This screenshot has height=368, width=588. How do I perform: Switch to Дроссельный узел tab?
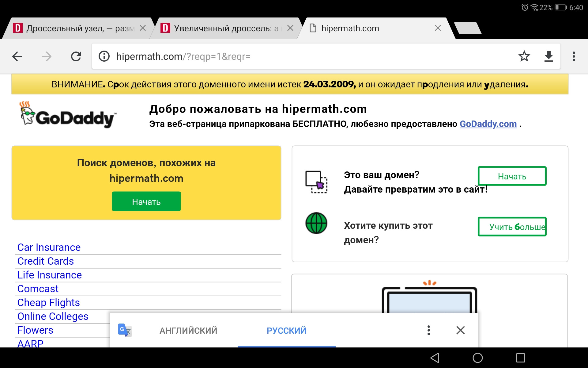click(77, 29)
